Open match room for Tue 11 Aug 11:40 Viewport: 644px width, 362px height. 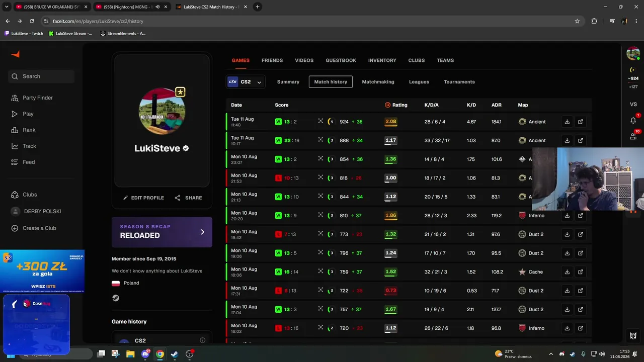click(x=581, y=122)
